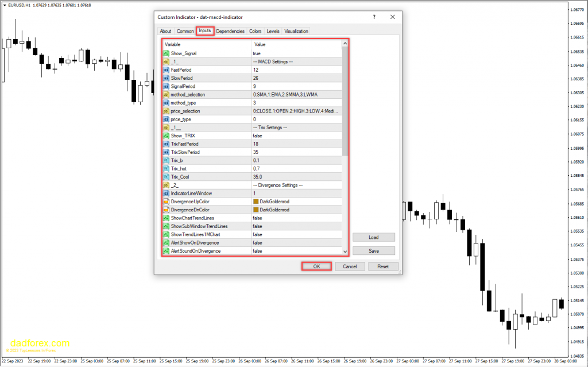The width and height of the screenshot is (588, 367).
Task: Click the DivergenceUpColor DarkGoldenrod swatch
Action: [x=256, y=202]
